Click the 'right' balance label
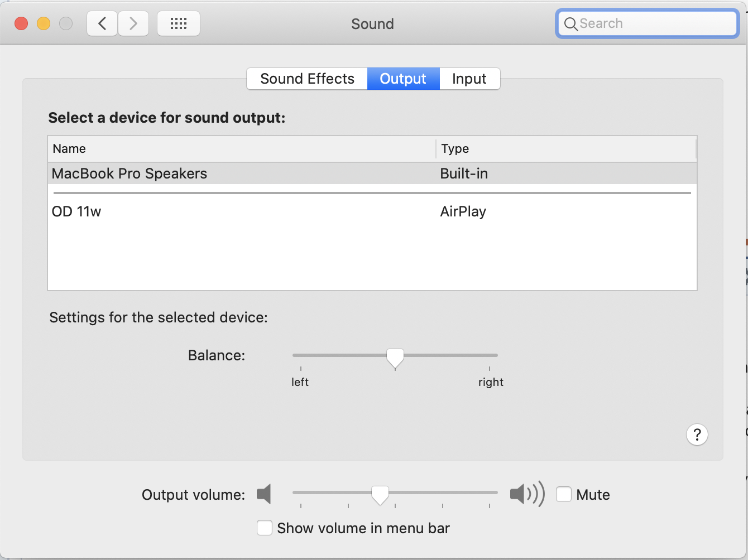Image resolution: width=748 pixels, height=560 pixels. (x=491, y=382)
